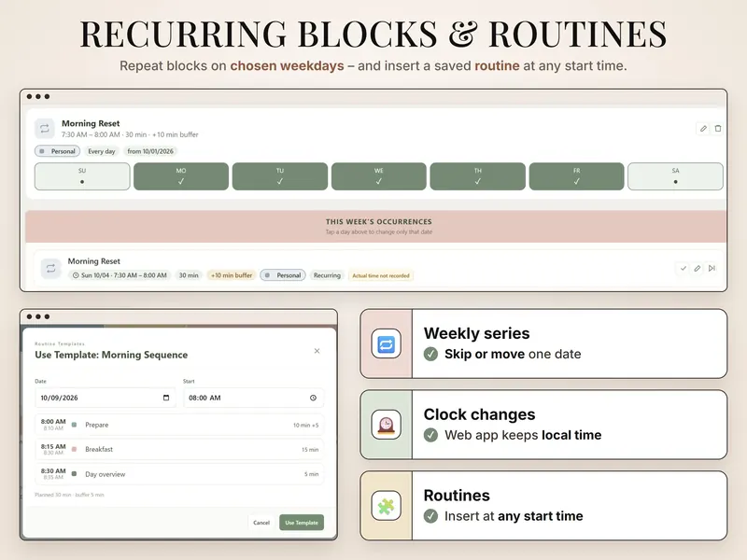Click the THIS WEEK'S OCCURRENCES banner
The image size is (747, 560).
(376, 227)
